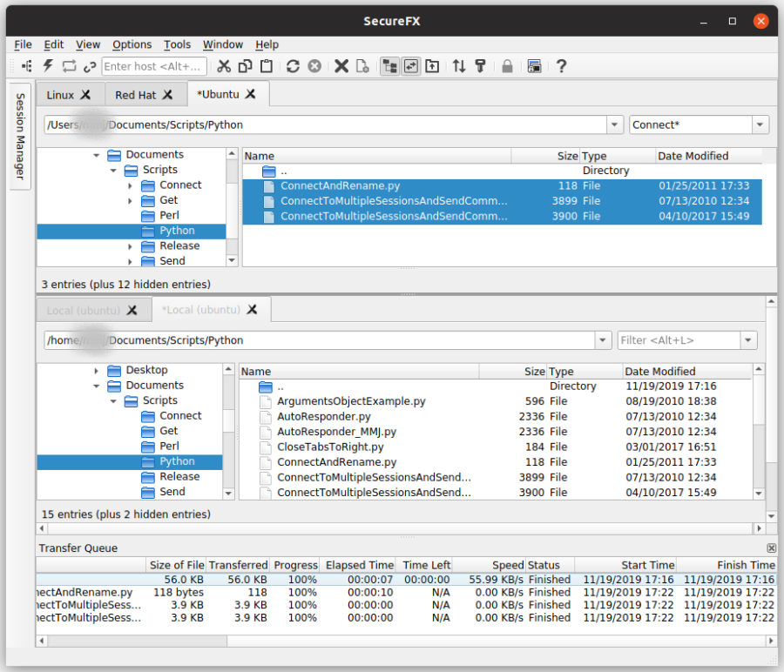The height and width of the screenshot is (672, 784).
Task: Click the SecureCRT terminal window icon
Action: 535,66
